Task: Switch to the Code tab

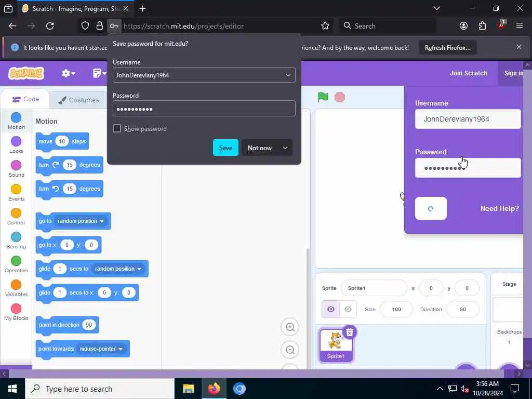Action: pos(25,99)
